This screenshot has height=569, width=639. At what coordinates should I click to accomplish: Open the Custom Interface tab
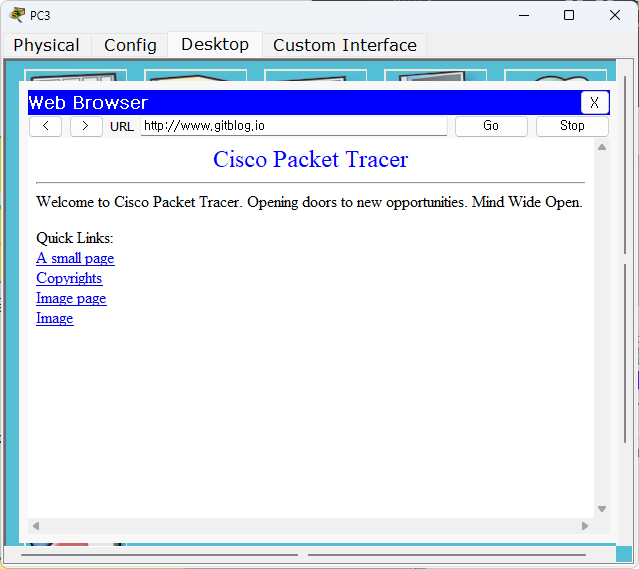click(x=345, y=45)
